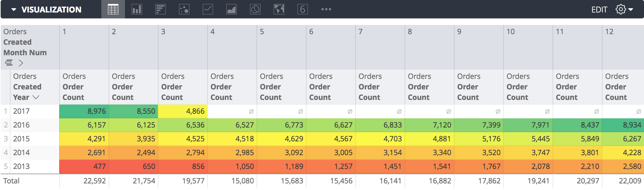
Task: Switch to Column chart visualization
Action: [x=136, y=9]
